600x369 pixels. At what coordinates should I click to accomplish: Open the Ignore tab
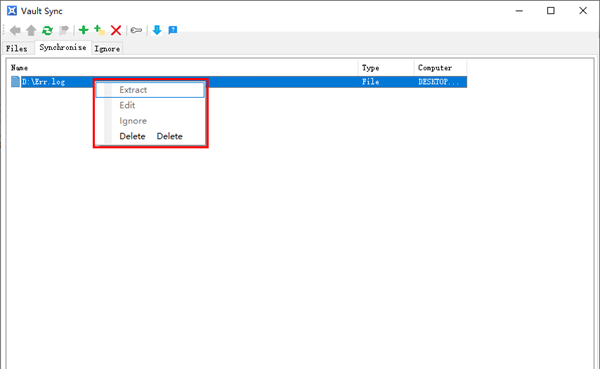107,49
